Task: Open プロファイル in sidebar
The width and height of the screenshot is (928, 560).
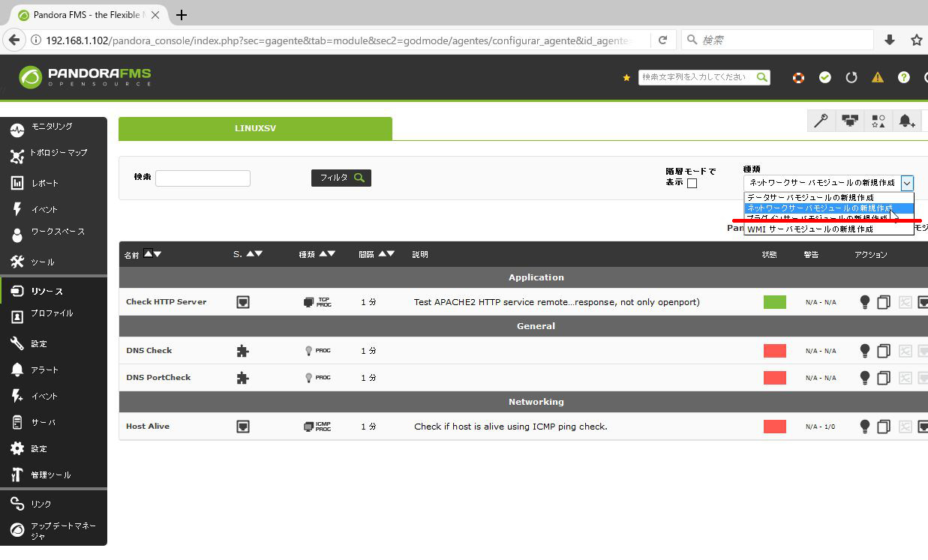Action: click(53, 316)
